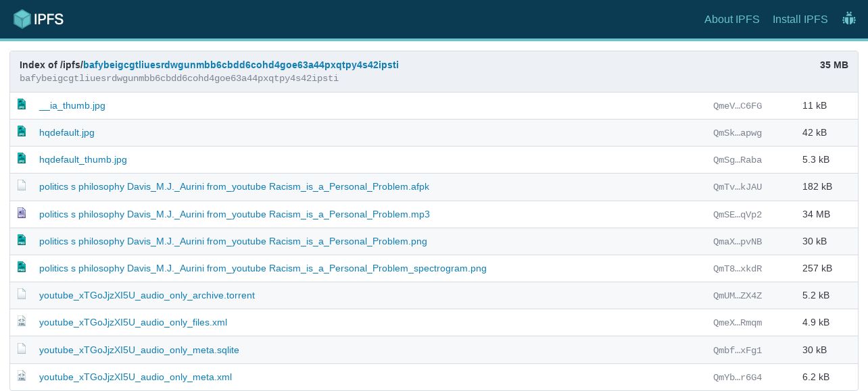Click the IPFS cube logo
868x391 pixels.
pos(39,19)
